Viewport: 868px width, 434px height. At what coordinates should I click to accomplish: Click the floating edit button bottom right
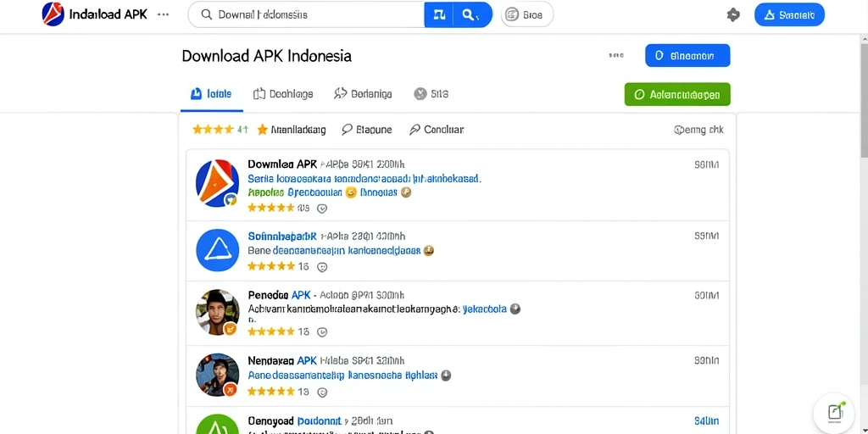point(835,412)
